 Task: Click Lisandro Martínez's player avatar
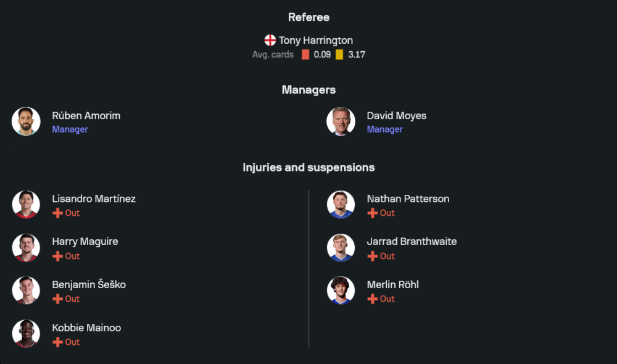pos(26,205)
